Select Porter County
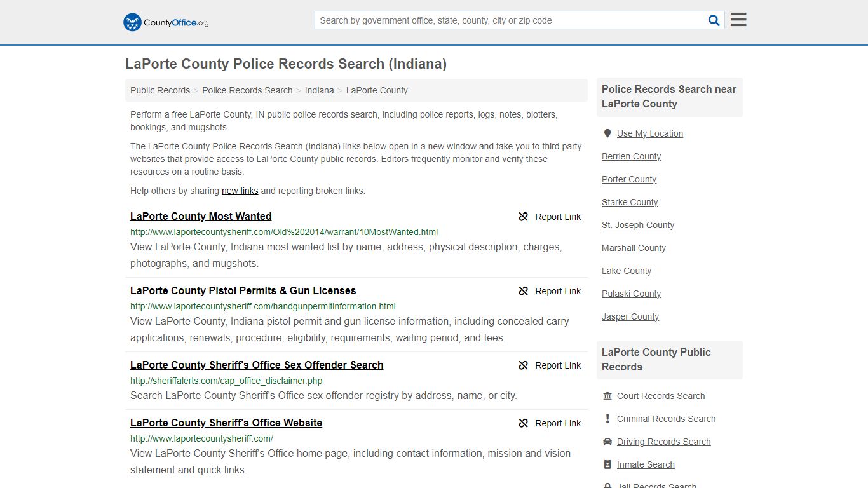Screen dimensions: 868x488 coord(629,179)
